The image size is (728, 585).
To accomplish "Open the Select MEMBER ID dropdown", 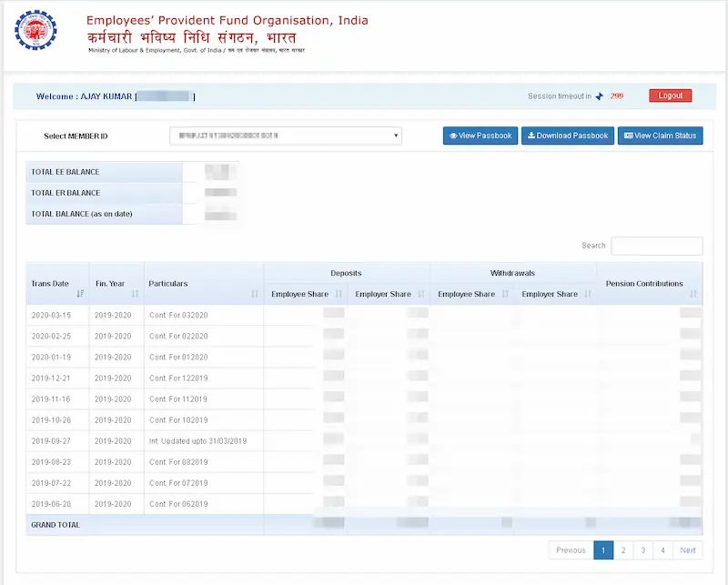I will tap(286, 136).
